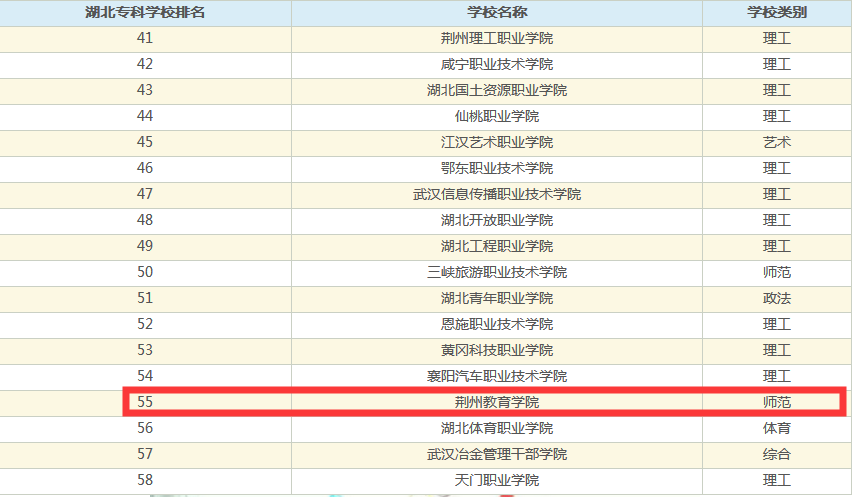This screenshot has height=497, width=858.
Task: Click the 学校类别 column header
Action: 777,13
